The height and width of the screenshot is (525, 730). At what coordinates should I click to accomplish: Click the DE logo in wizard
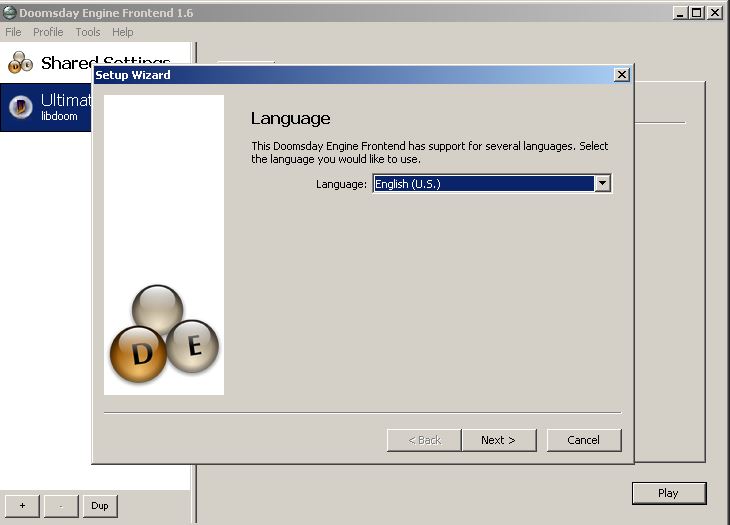(x=164, y=334)
